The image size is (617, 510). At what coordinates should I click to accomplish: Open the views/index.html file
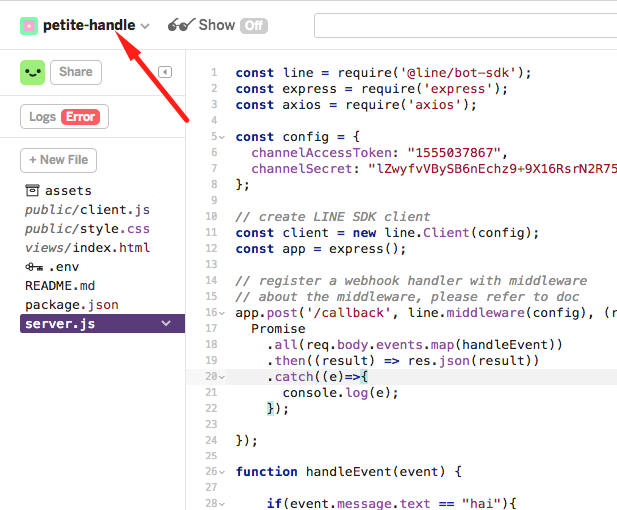tap(87, 248)
